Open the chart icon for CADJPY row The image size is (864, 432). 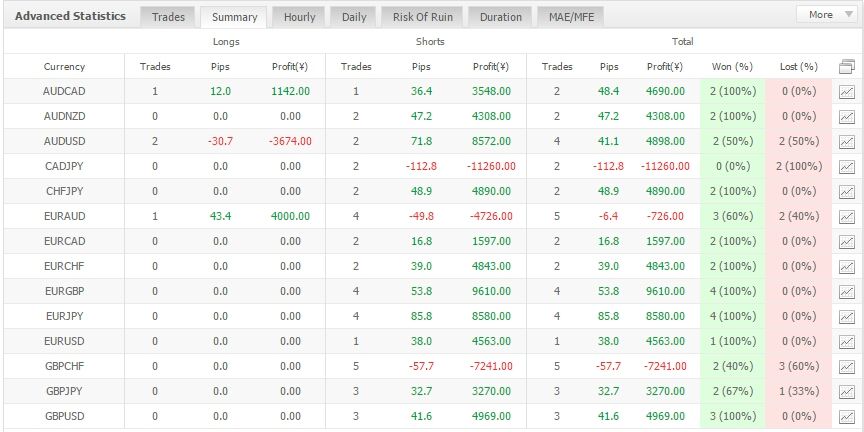click(x=846, y=166)
